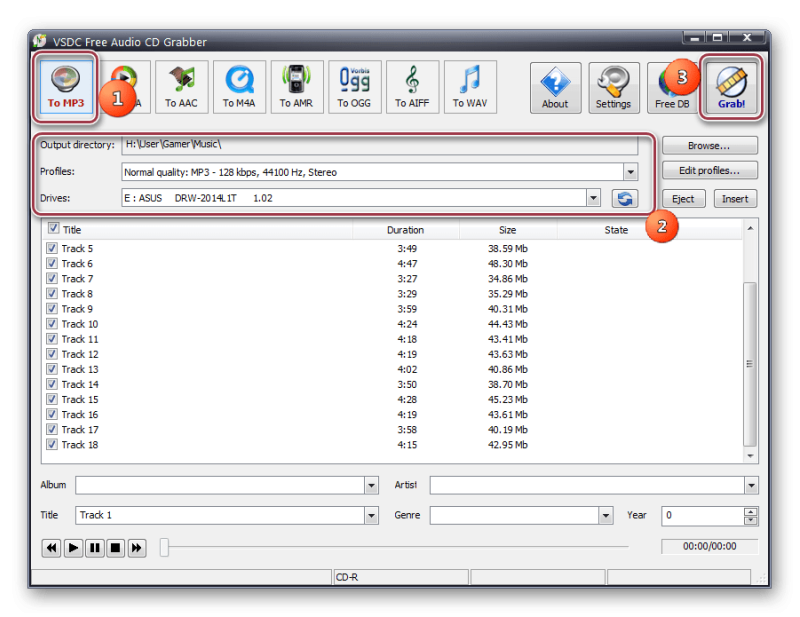Eject the disc with Eject button

684,199
